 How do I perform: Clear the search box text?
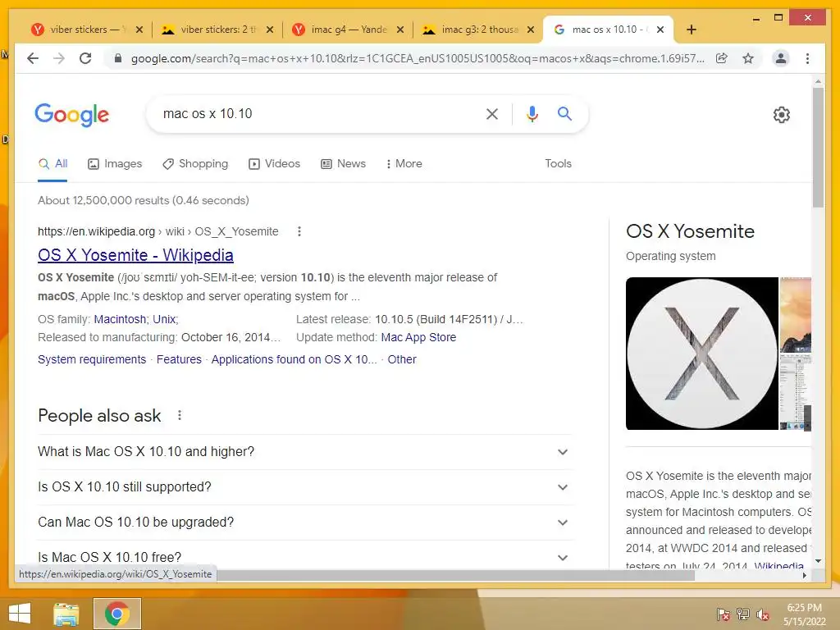tap(492, 113)
